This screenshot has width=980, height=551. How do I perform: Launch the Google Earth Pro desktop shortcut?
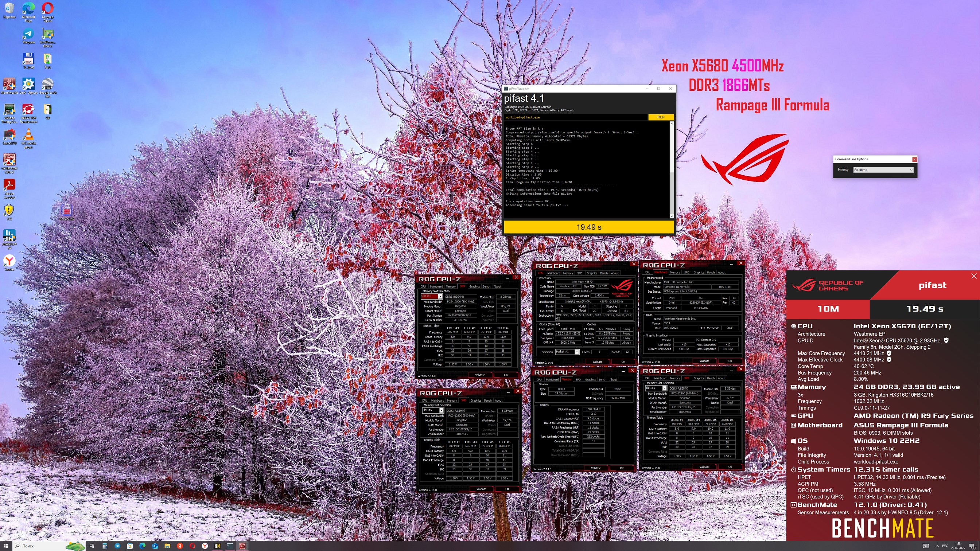coord(47,88)
